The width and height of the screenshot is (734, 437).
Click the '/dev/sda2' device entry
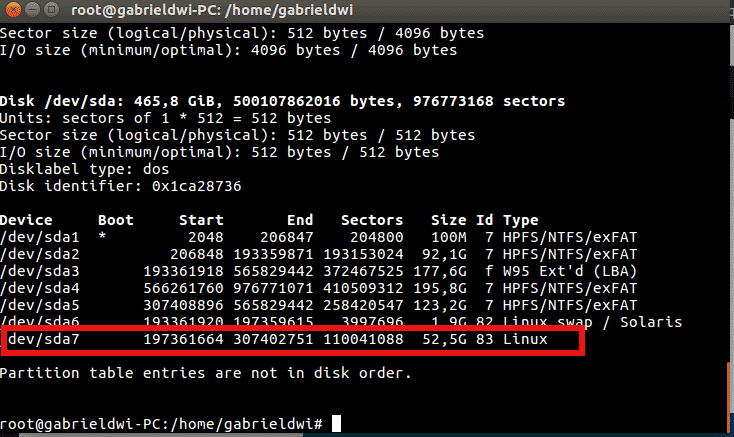(40, 254)
